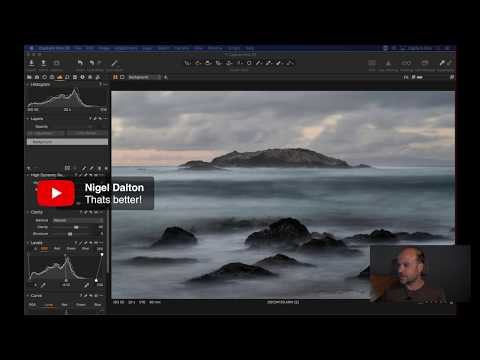
Task: Click the layer grid mask icon below layers list
Action: pyautogui.click(x=67, y=168)
